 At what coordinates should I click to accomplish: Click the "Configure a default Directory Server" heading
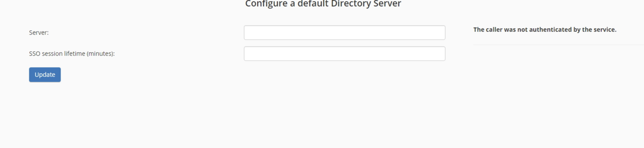[323, 4]
